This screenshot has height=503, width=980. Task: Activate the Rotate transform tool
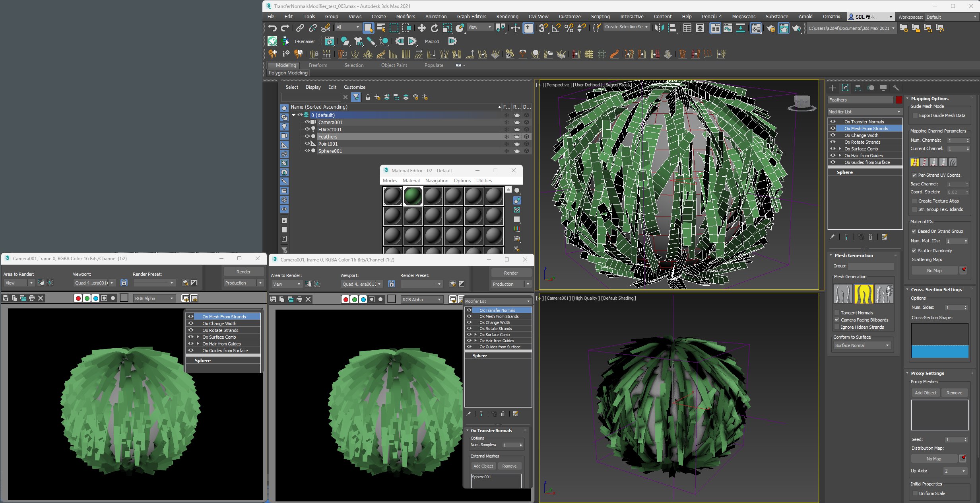click(x=434, y=28)
